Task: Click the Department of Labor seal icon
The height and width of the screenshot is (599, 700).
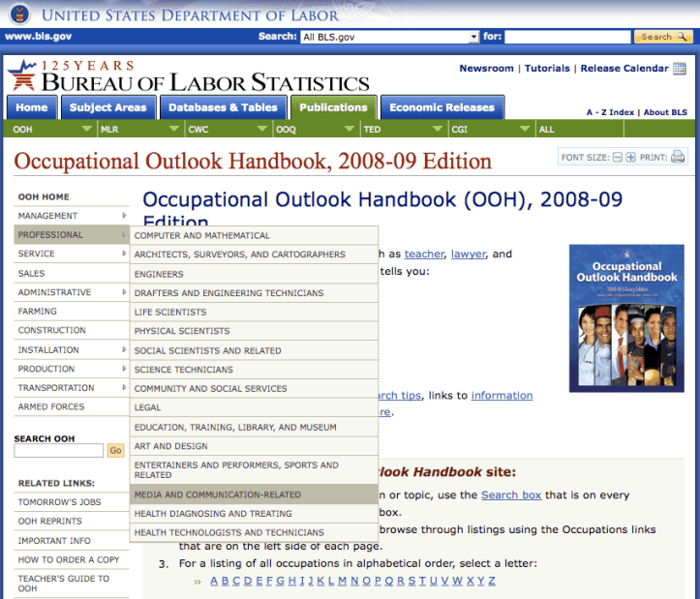Action: click(x=18, y=15)
